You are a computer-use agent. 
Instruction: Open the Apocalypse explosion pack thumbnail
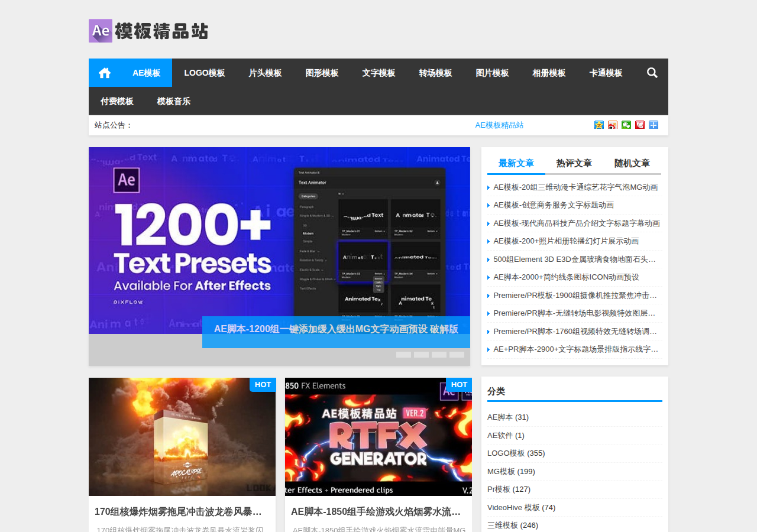point(182,437)
